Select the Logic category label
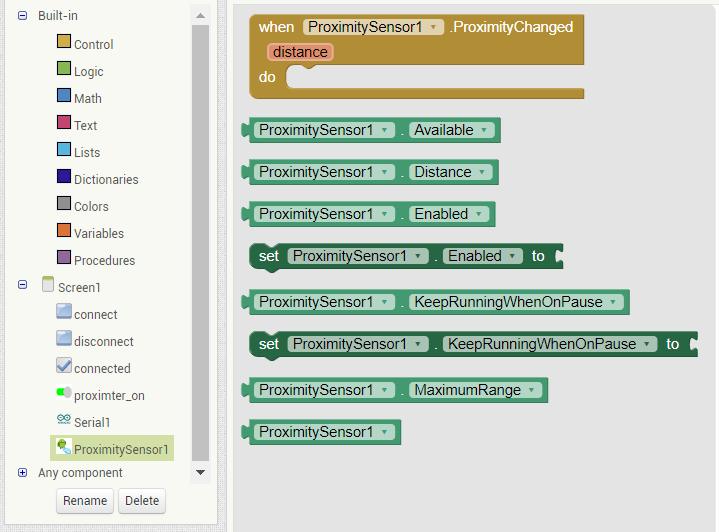The image size is (719, 532). [x=89, y=72]
